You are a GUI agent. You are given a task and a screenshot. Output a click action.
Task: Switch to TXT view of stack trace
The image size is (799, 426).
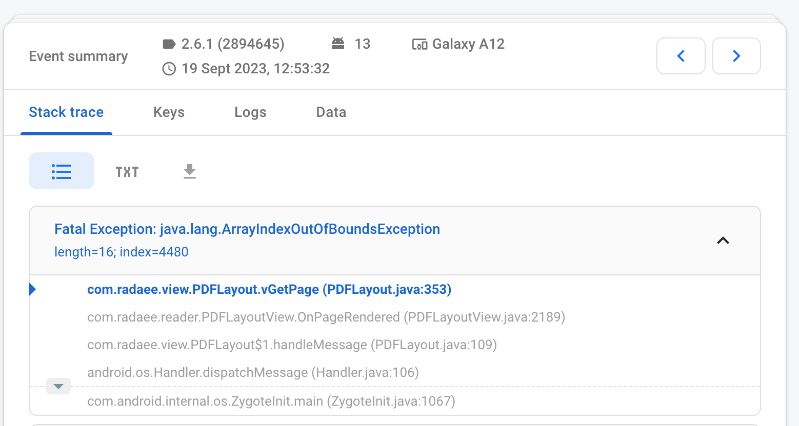tap(127, 172)
